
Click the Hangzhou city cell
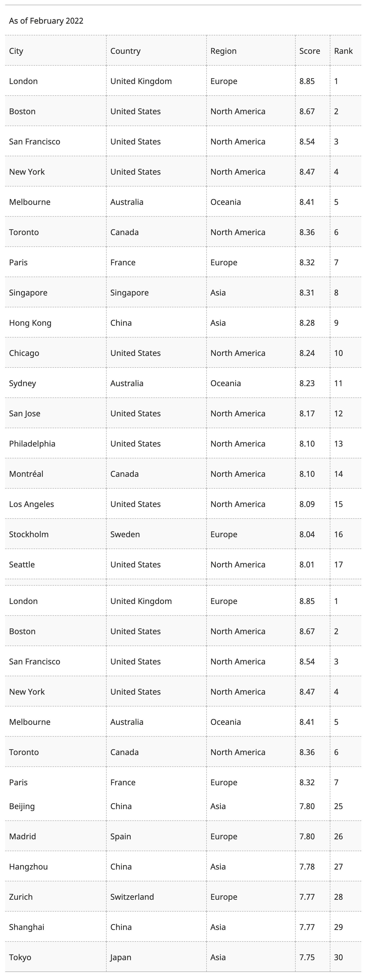29,866
